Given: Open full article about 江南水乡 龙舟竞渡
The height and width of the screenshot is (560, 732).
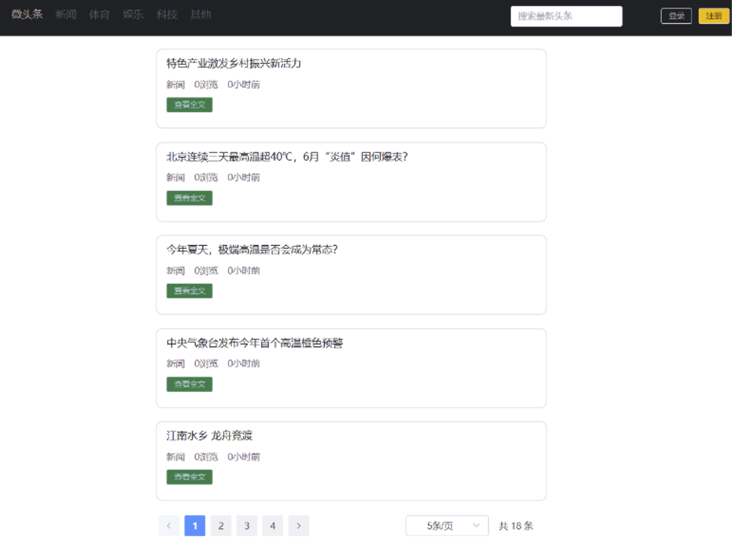Looking at the screenshot, I should pos(189,477).
